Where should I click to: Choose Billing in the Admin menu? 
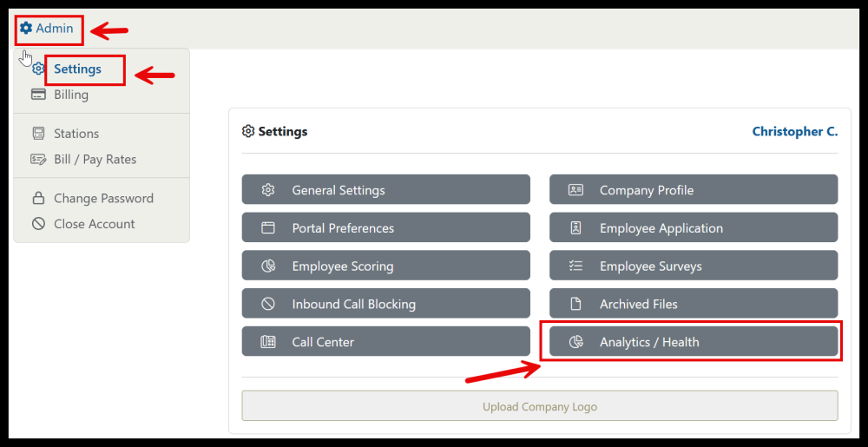pos(71,95)
